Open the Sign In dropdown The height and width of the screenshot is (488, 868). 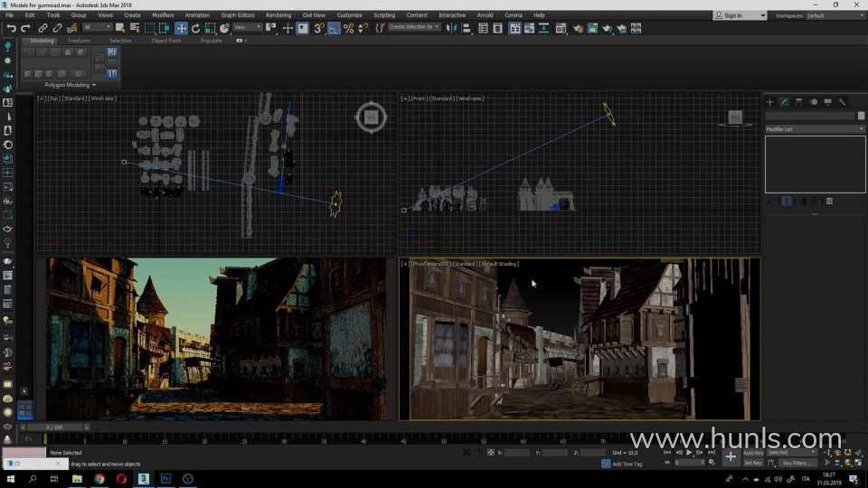[x=741, y=15]
